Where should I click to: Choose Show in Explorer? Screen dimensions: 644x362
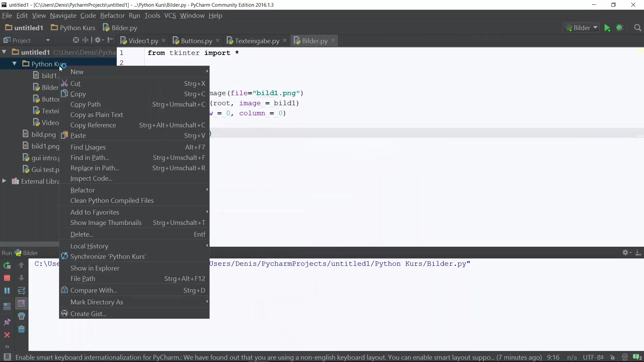point(134,268)
